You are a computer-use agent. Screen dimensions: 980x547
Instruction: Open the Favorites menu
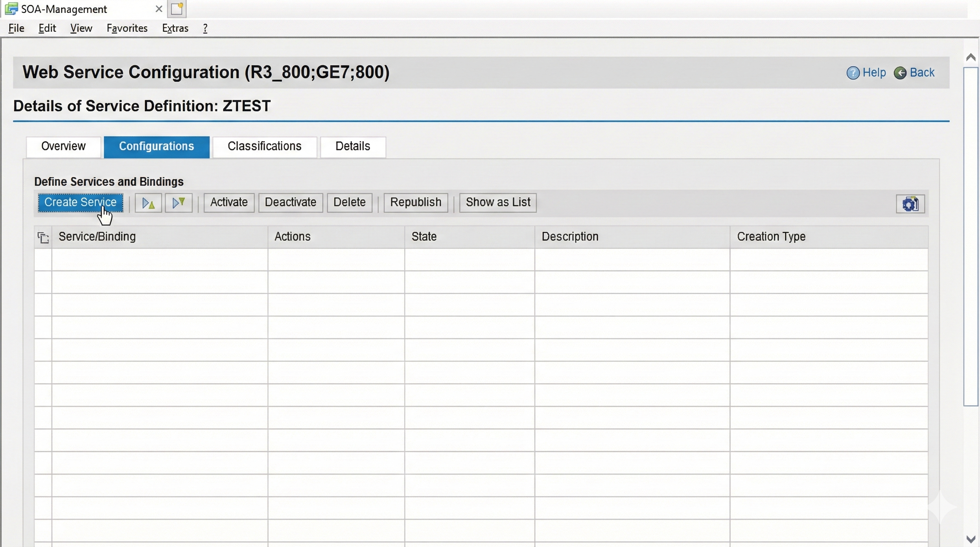coord(127,28)
